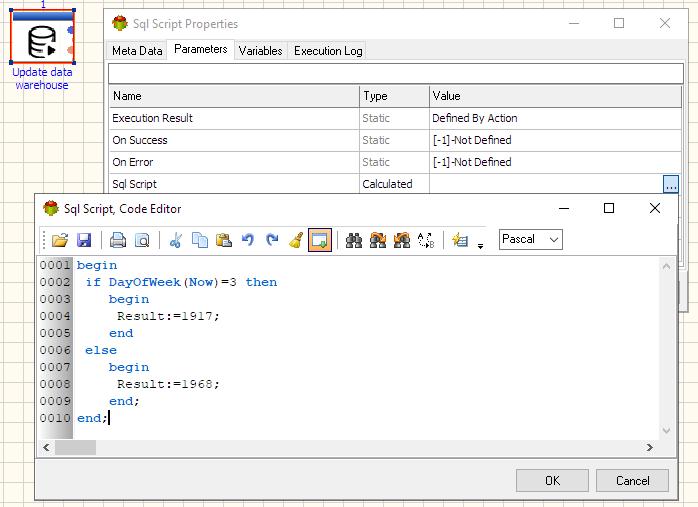This screenshot has width=698, height=507.
Task: Click the horizontal scroll left arrow
Action: click(x=46, y=447)
